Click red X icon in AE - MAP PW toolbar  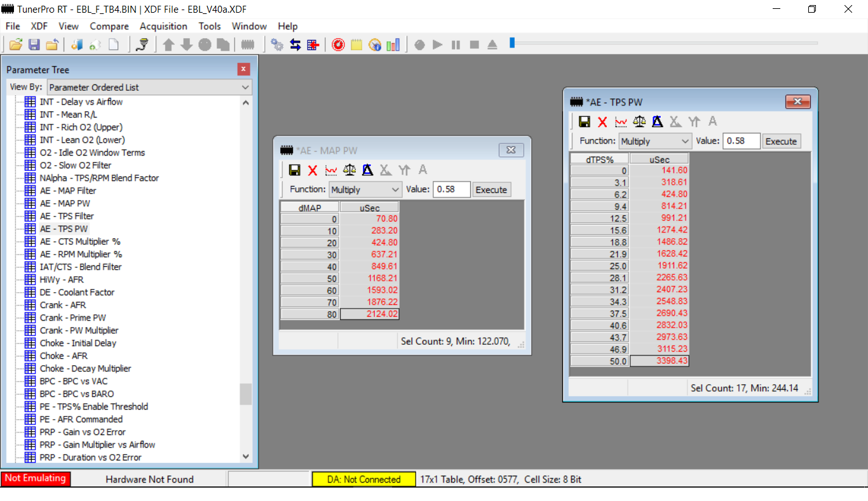(x=312, y=170)
